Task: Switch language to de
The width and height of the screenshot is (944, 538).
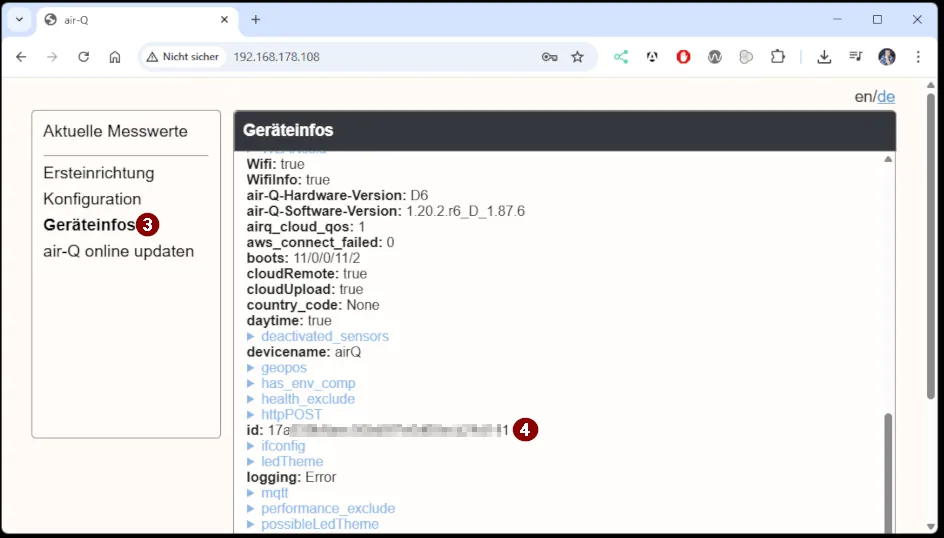Action: tap(886, 97)
